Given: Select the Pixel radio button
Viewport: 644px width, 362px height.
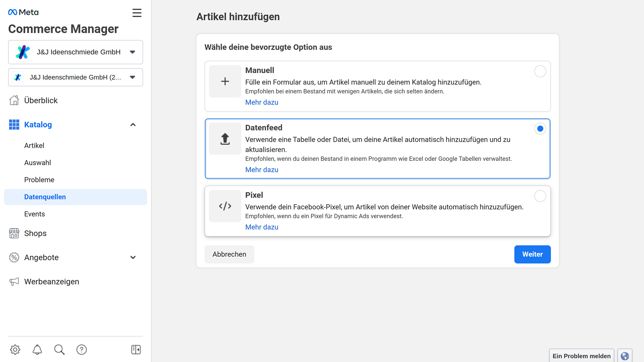Looking at the screenshot, I should [x=540, y=196].
